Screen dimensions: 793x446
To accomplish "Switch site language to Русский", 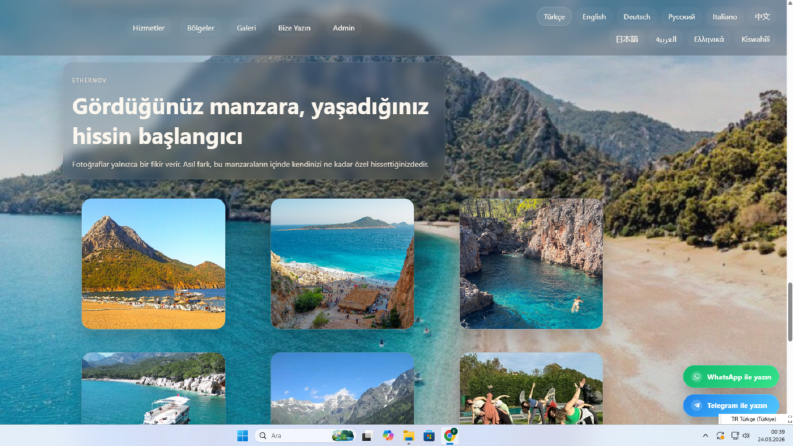I will (681, 17).
